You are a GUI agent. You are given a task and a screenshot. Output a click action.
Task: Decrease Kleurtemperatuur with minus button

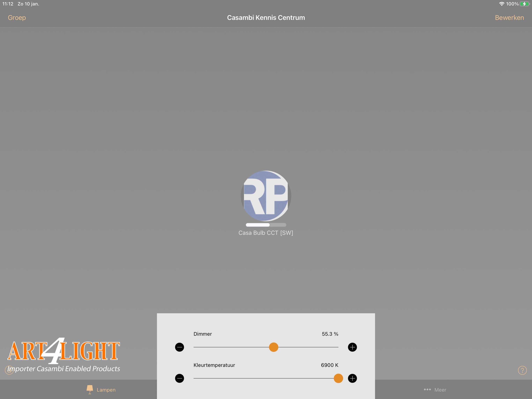click(x=179, y=378)
